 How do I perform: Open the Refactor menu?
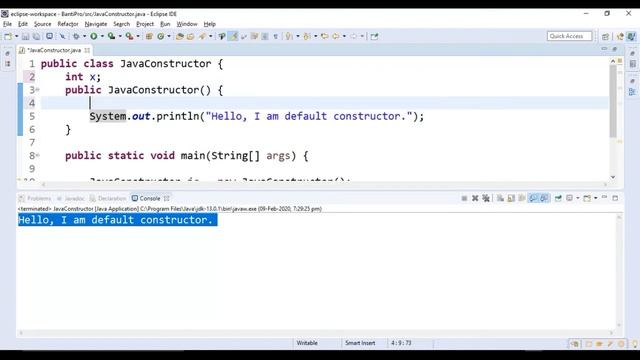tap(68, 24)
